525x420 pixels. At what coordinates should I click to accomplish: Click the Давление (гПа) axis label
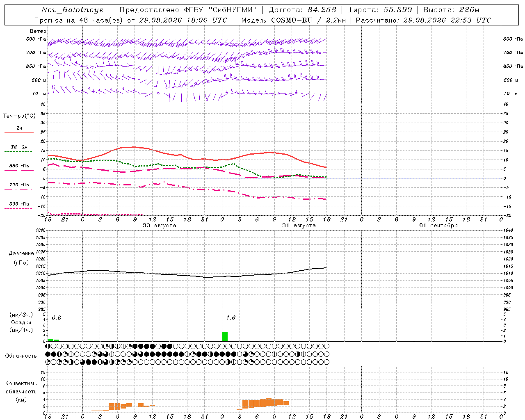(x=21, y=258)
